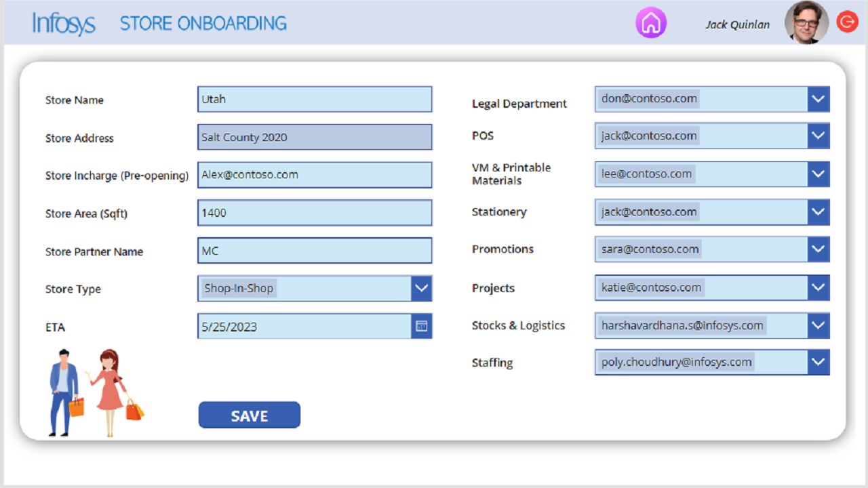868x488 pixels.
Task: Click the STORE ONBOARDING title
Action: pyautogui.click(x=203, y=24)
